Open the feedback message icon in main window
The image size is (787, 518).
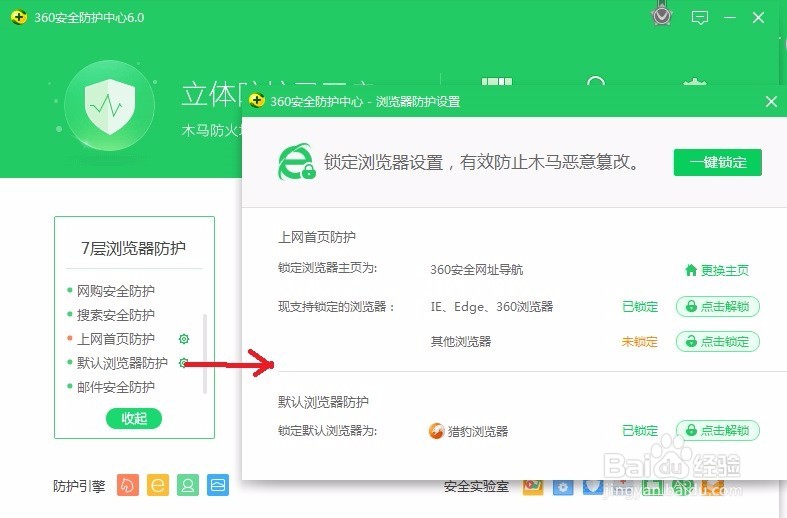coord(700,18)
